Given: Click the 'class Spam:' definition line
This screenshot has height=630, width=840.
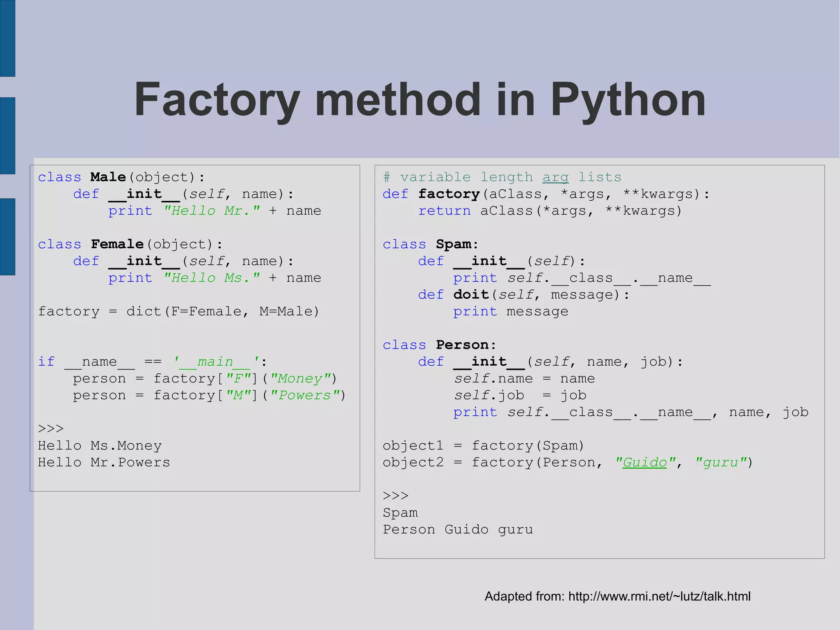Looking at the screenshot, I should (430, 245).
